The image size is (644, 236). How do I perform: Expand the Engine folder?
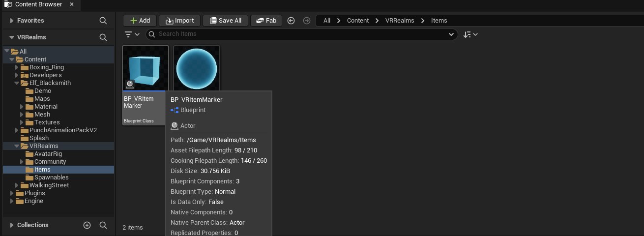12,201
